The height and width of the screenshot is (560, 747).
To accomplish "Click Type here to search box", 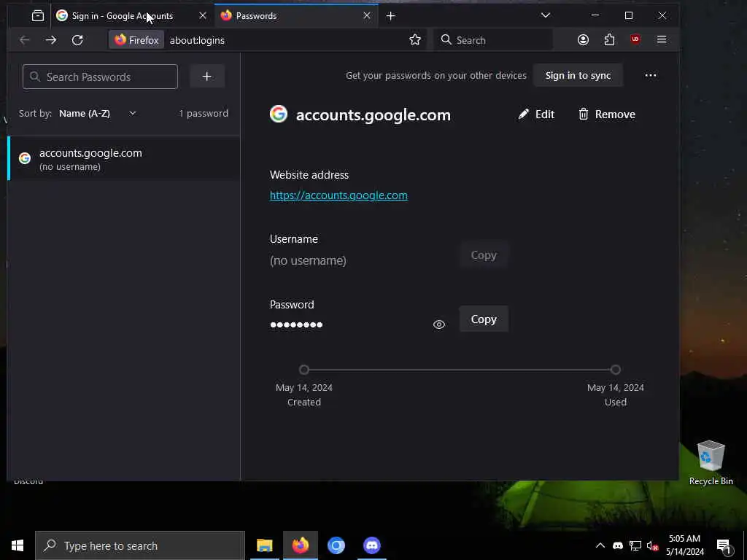I will point(140,545).
